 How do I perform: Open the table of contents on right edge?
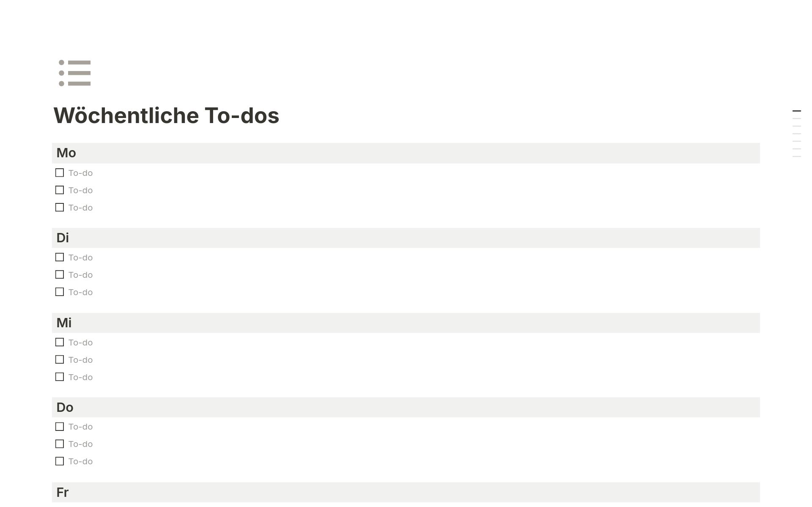tap(797, 131)
